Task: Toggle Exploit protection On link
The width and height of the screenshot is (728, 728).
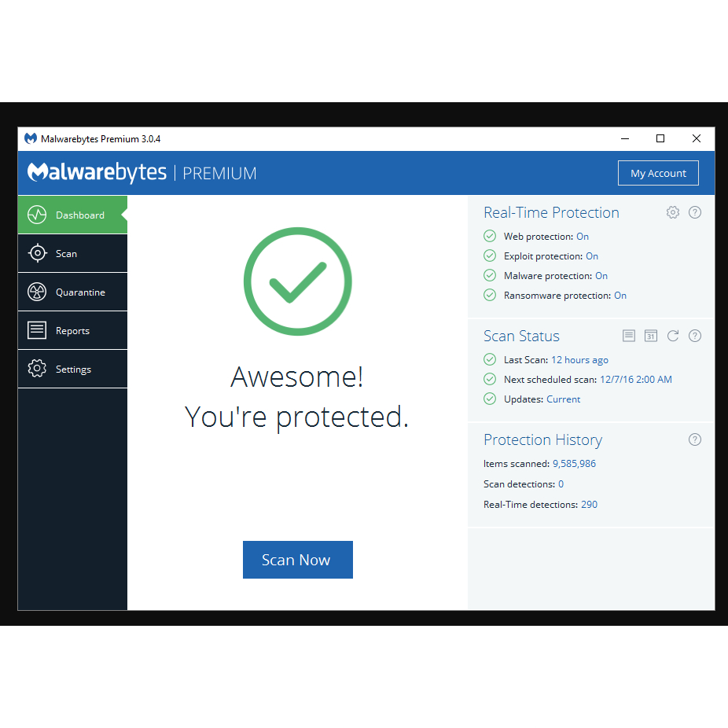Action: coord(592,256)
